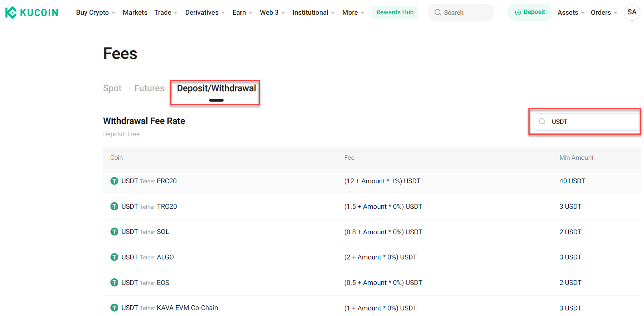
Task: Click the Fees page title
Action: (x=120, y=53)
